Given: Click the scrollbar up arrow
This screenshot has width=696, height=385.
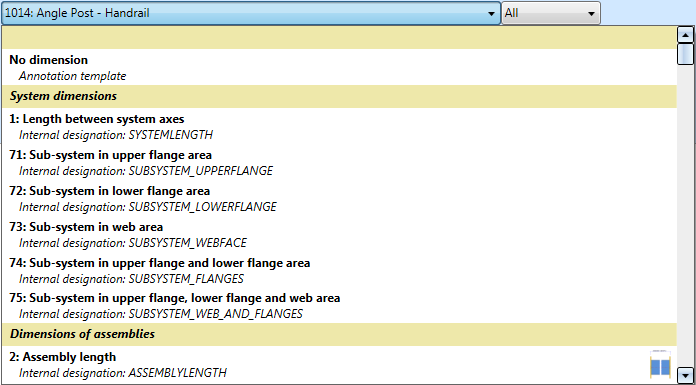Looking at the screenshot, I should tap(685, 35).
